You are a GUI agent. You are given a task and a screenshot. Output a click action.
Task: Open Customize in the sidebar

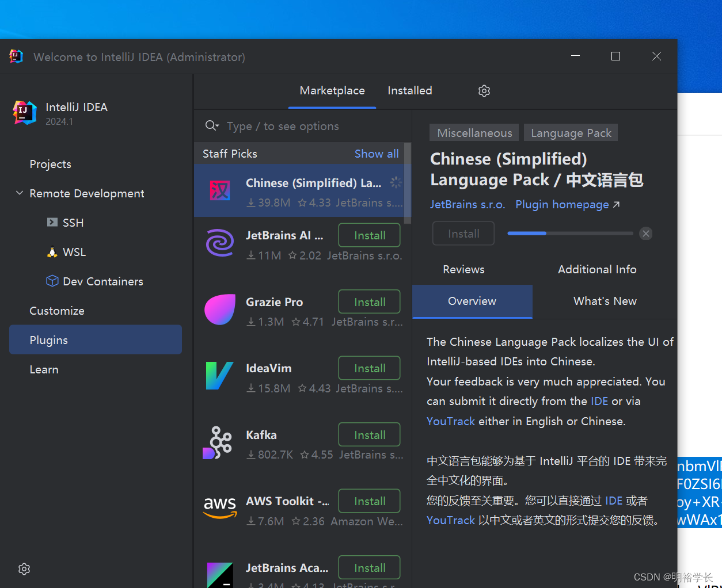click(x=57, y=311)
